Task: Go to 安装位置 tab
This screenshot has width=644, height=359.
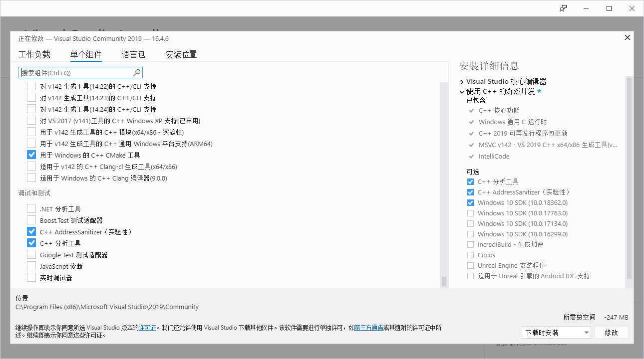Action: (x=181, y=54)
